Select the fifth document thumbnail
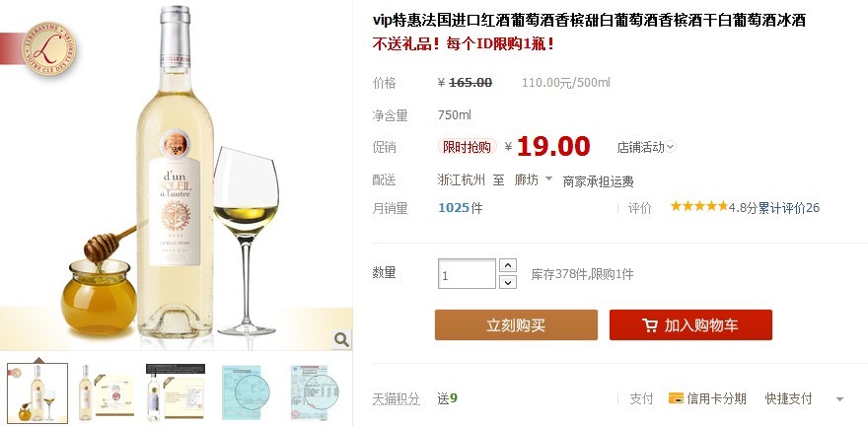The height and width of the screenshot is (426, 868). coord(315,393)
